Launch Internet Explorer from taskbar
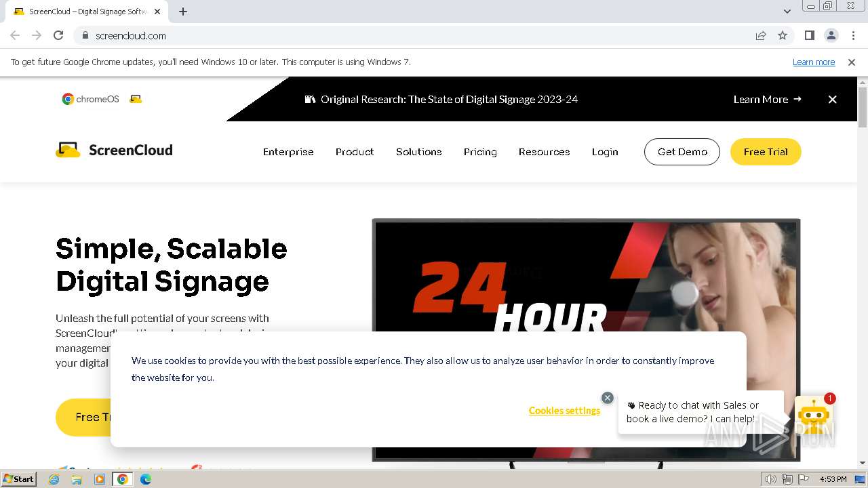 coord(54,479)
